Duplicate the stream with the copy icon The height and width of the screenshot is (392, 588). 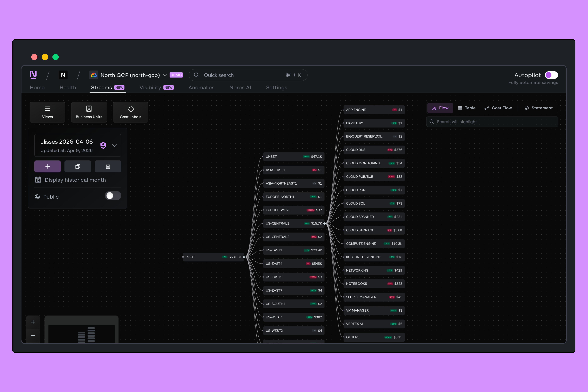(77, 166)
